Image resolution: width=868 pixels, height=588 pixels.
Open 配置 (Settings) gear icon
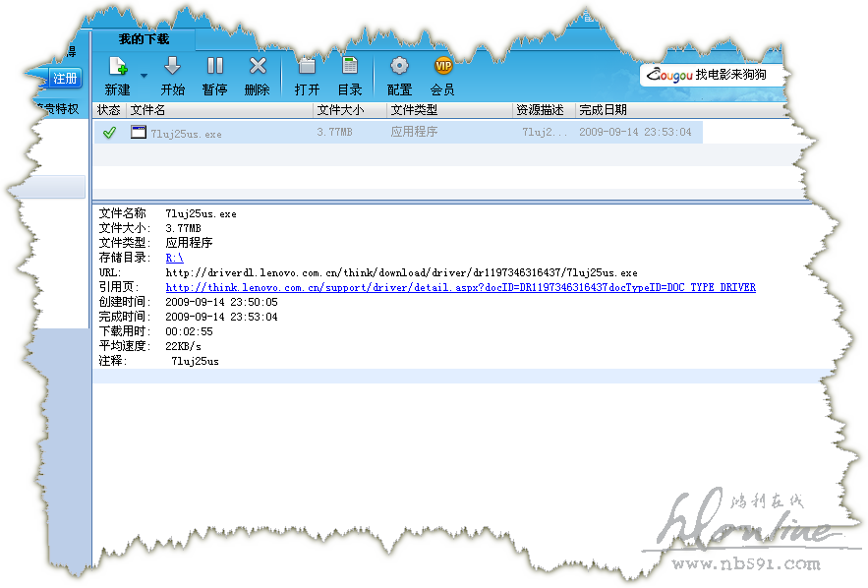pos(399,68)
